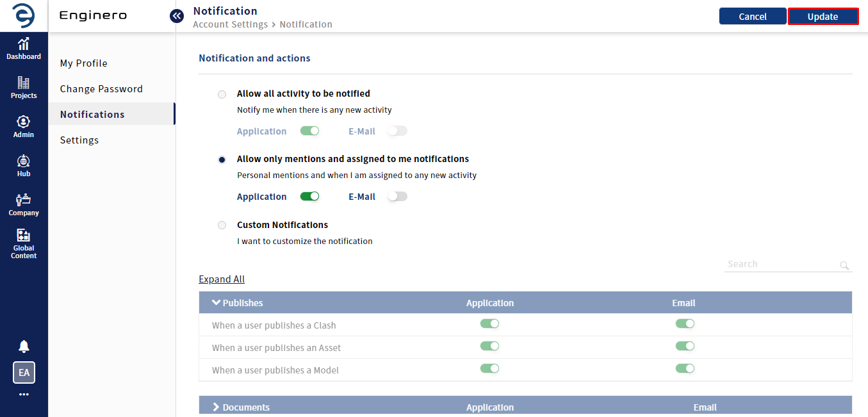Toggle E-Mail switch for mentions and assigned notifications

397,197
